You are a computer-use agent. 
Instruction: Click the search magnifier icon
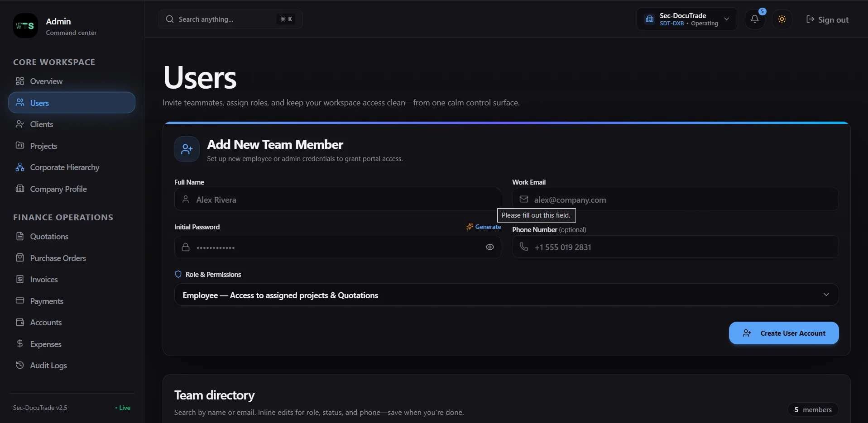point(170,19)
